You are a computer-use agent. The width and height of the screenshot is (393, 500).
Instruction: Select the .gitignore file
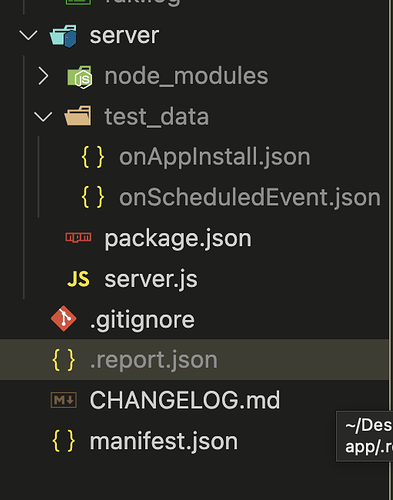142,320
